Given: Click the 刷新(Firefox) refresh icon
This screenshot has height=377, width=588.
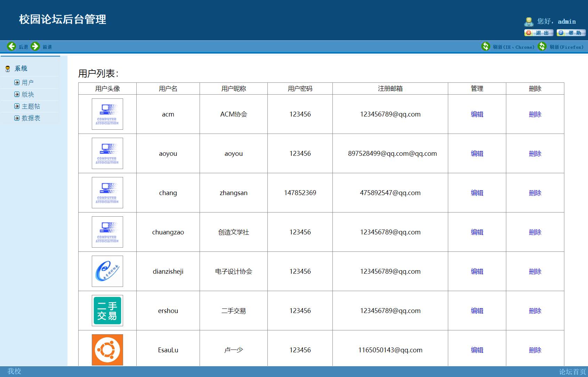Looking at the screenshot, I should pyautogui.click(x=542, y=46).
